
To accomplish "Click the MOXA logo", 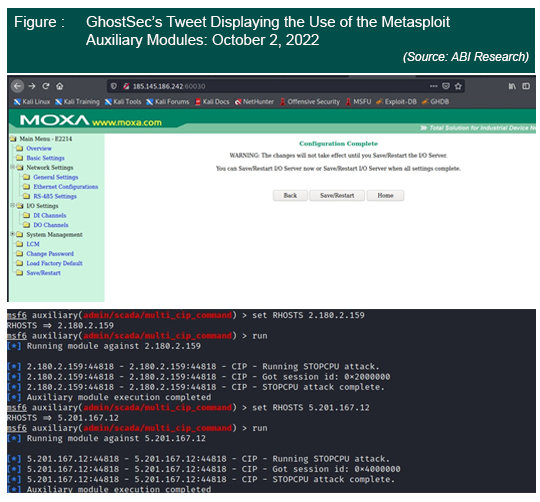I will (55, 121).
